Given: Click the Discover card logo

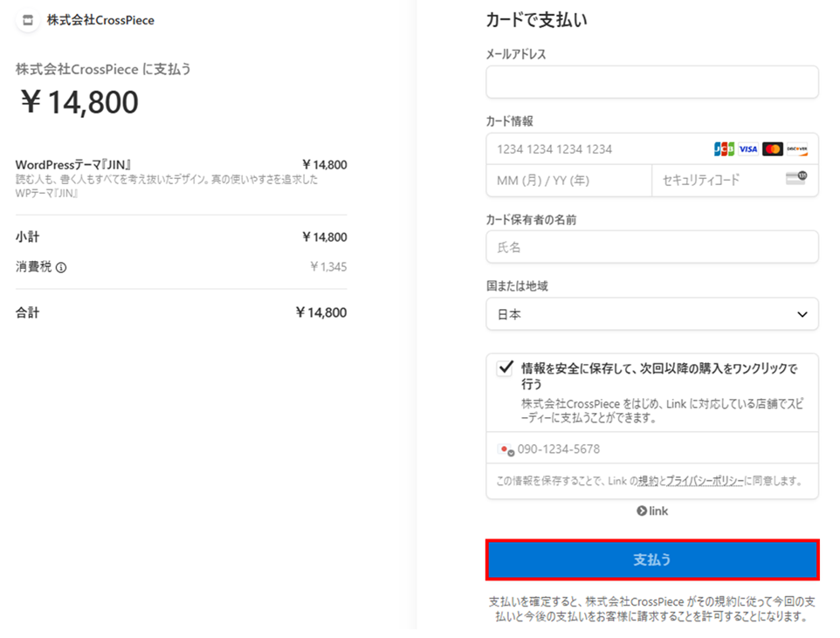Looking at the screenshot, I should (797, 149).
